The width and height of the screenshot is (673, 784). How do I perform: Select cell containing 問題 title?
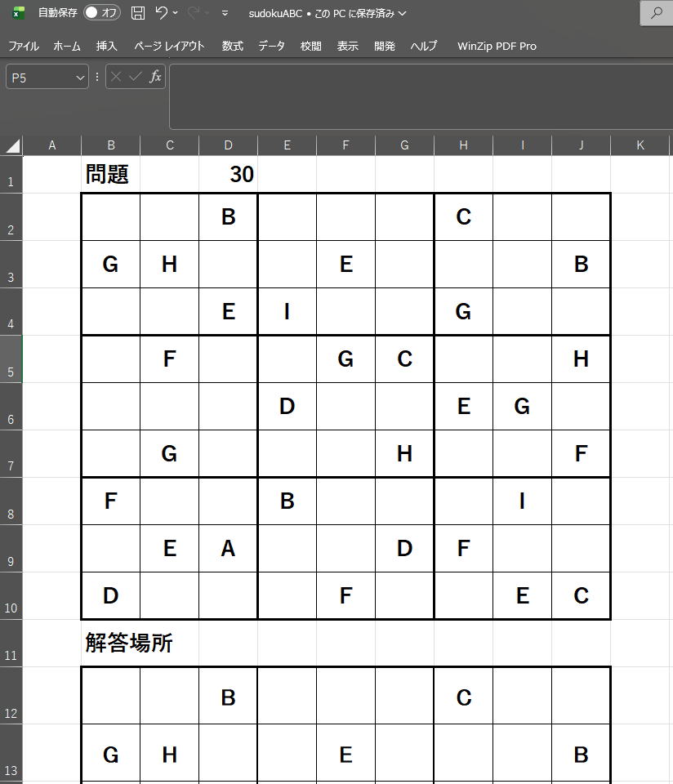point(110,175)
